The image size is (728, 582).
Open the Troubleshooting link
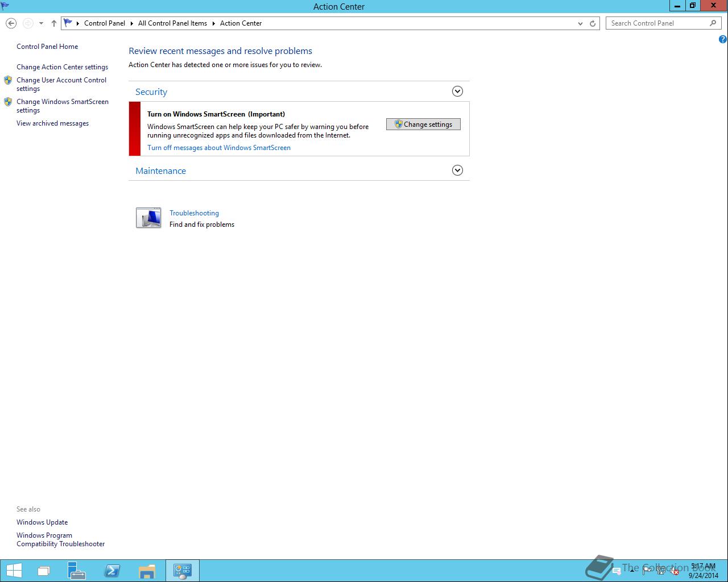click(194, 213)
